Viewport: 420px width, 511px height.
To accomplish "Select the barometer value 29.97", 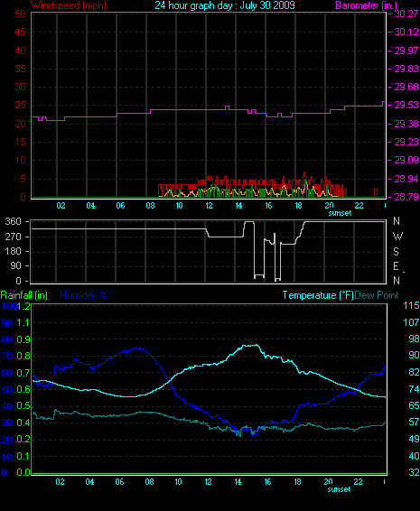I will click(x=406, y=51).
